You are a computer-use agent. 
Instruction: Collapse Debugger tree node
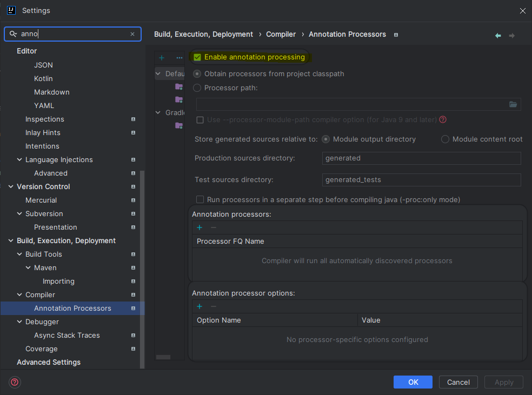point(19,322)
